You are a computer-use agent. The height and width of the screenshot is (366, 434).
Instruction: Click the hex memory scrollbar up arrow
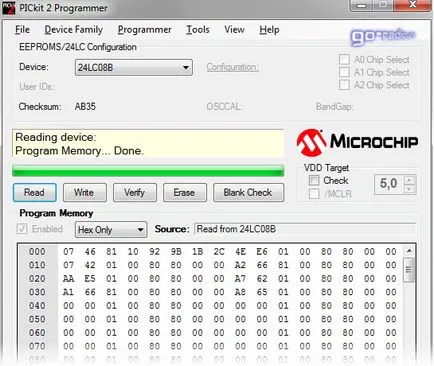pos(409,251)
